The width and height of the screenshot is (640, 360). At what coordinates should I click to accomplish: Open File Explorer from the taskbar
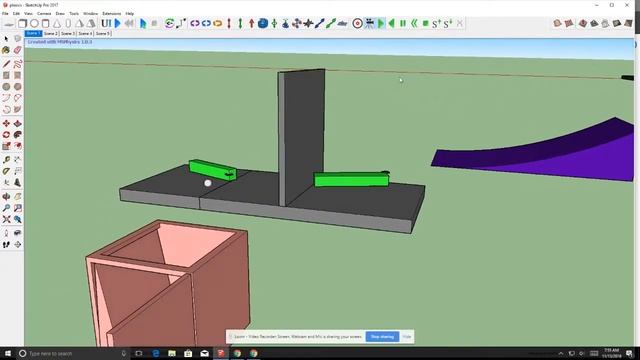pos(172,353)
